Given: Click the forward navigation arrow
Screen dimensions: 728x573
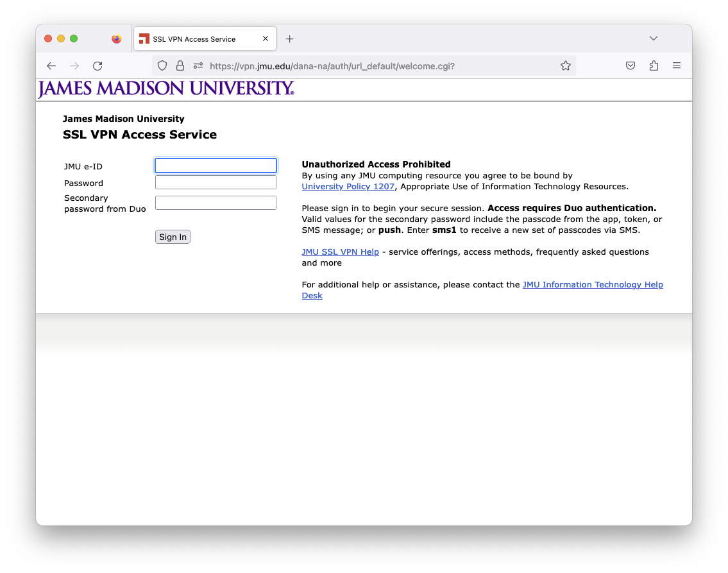Looking at the screenshot, I should click(x=74, y=66).
